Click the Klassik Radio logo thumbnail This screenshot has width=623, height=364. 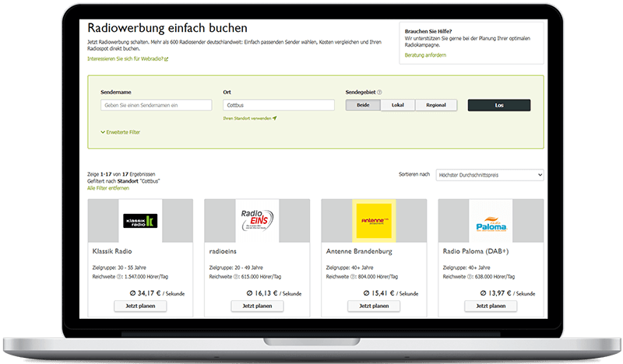[x=140, y=221]
